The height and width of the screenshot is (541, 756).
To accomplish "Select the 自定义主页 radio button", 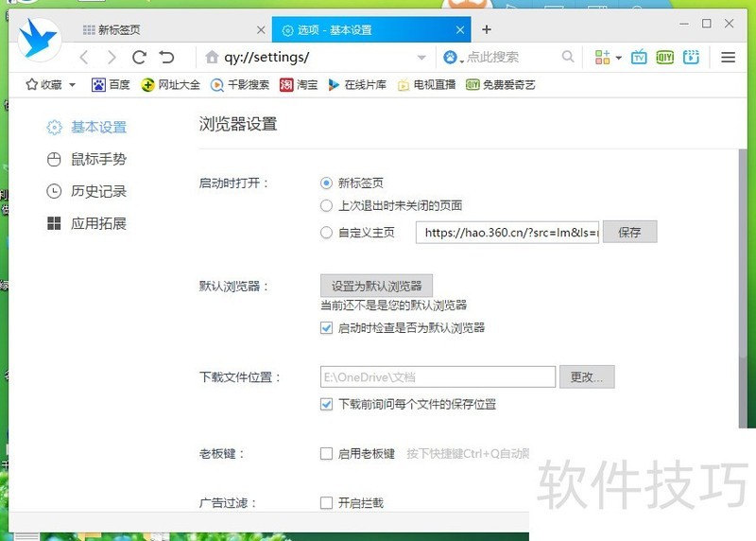I will click(326, 233).
